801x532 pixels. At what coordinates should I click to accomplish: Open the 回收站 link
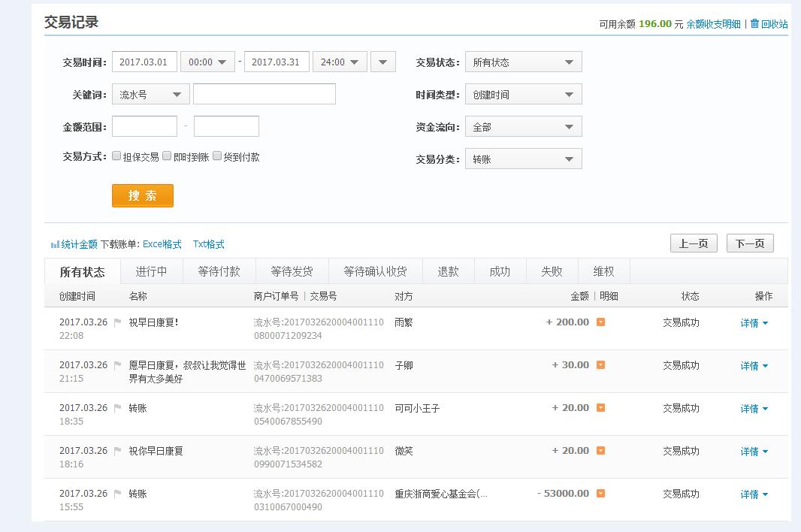point(774,24)
